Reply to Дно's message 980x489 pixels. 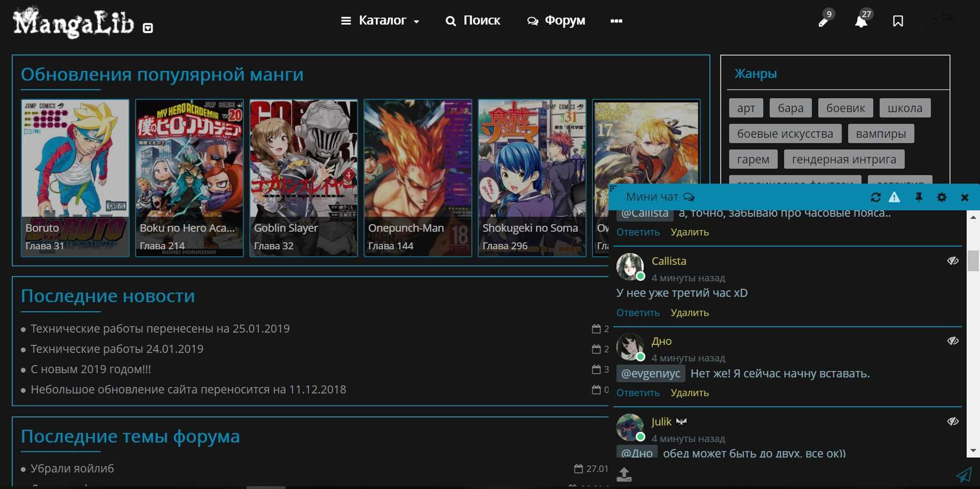(638, 392)
